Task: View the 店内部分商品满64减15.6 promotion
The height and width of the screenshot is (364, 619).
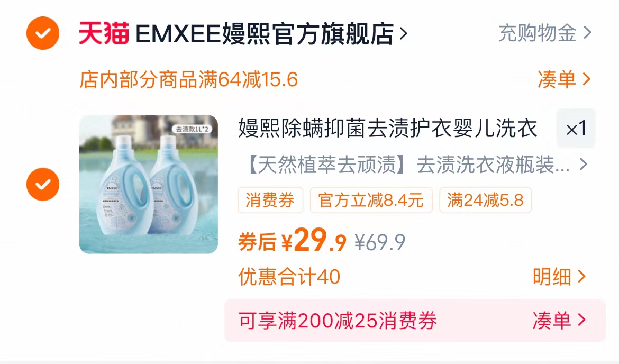Action: pyautogui.click(x=189, y=79)
